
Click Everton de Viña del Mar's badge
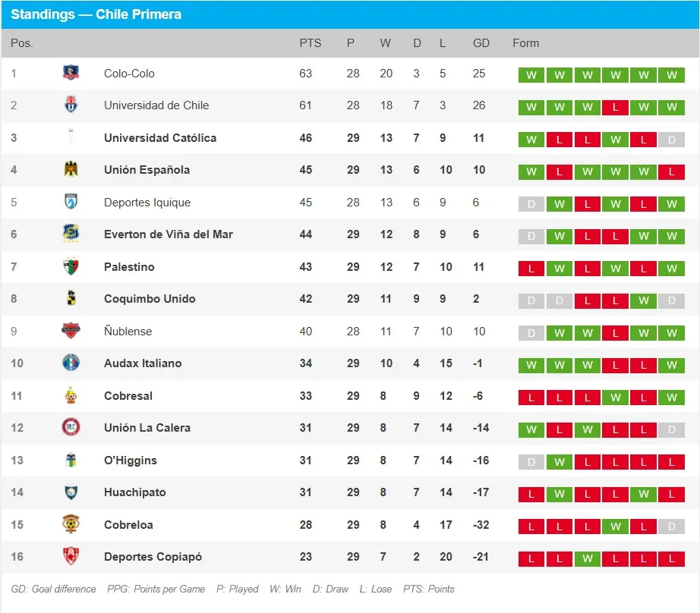click(71, 234)
